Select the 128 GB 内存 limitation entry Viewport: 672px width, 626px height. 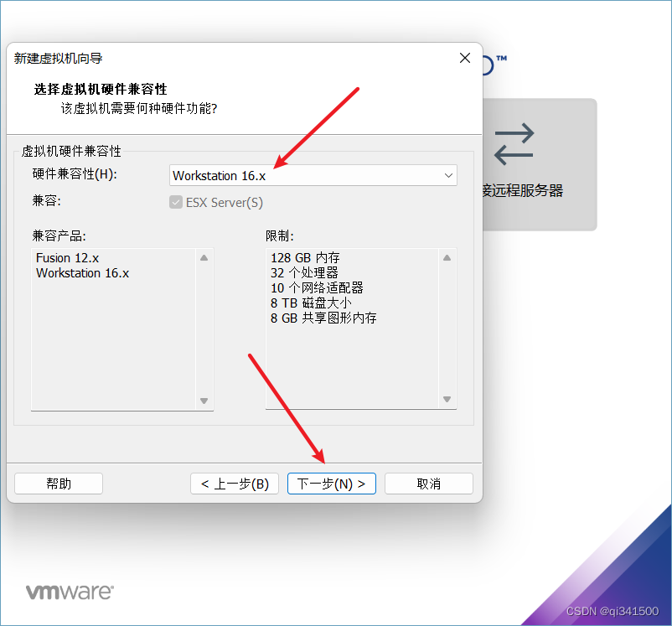pos(305,257)
